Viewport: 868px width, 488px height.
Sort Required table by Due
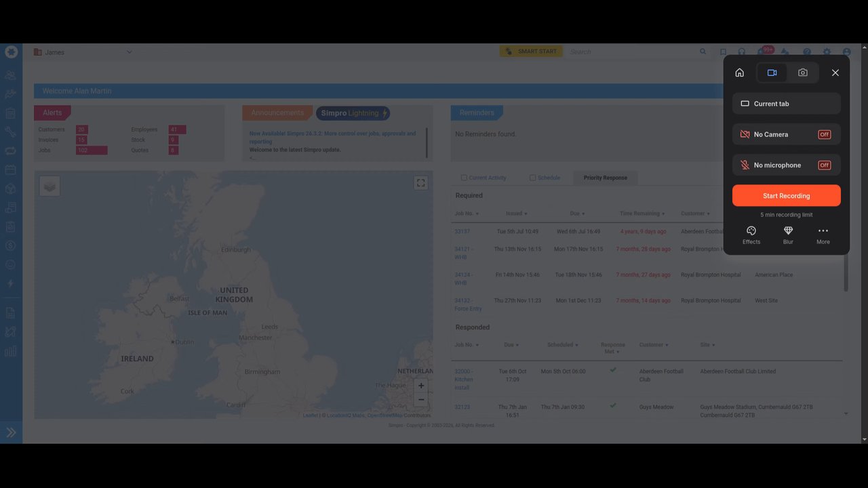point(577,213)
